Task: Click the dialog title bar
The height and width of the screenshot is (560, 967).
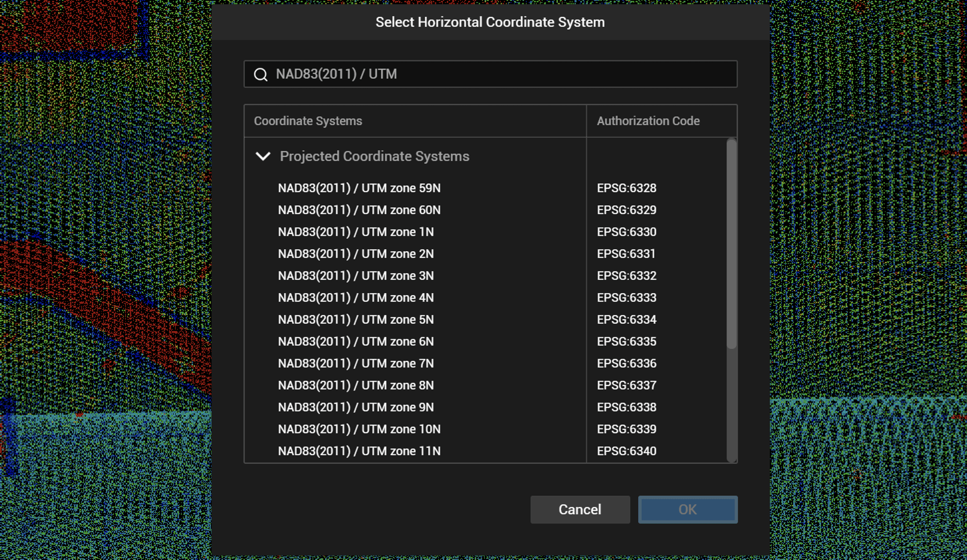Action: (489, 22)
